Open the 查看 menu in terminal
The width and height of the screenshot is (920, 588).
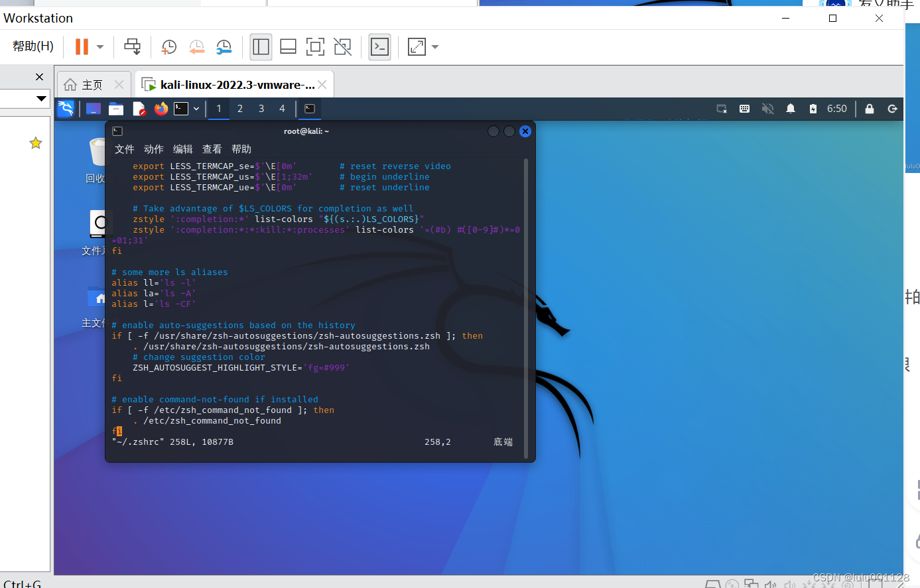(x=212, y=149)
